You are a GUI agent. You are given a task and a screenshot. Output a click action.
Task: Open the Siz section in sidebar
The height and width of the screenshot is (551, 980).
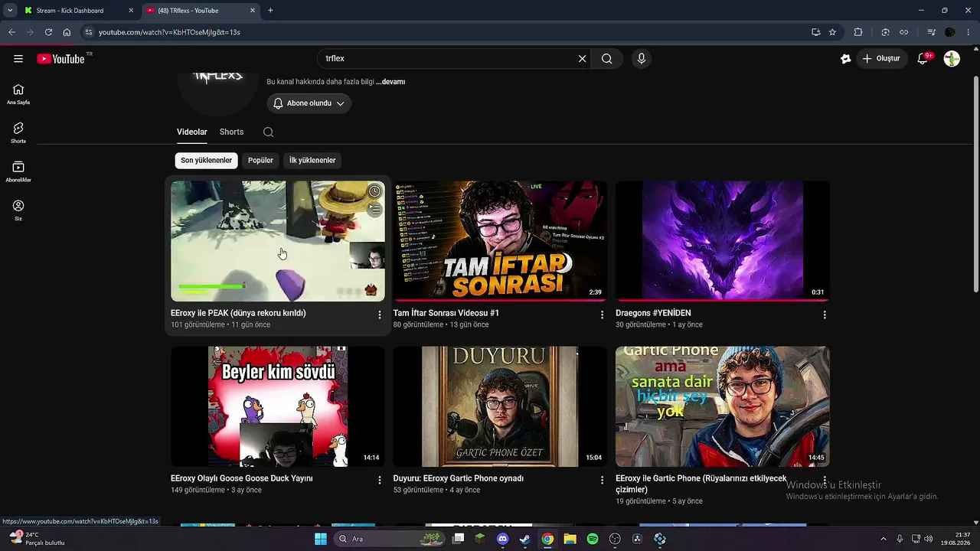[18, 210]
